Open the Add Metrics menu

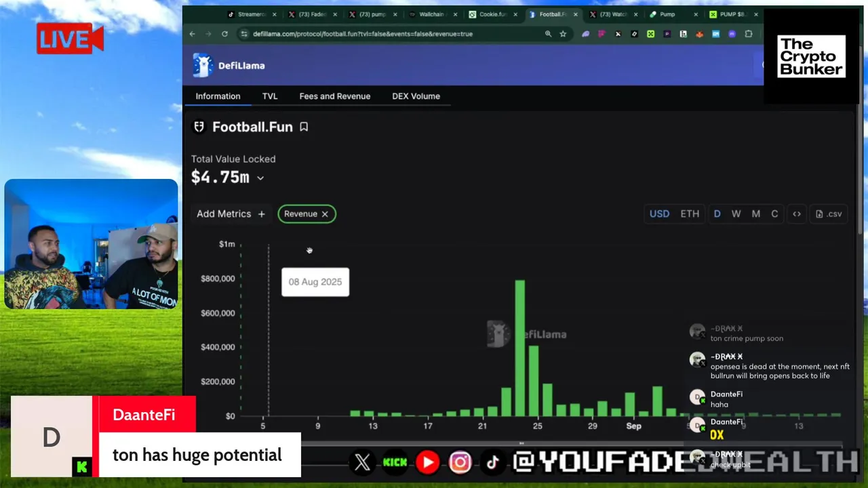(231, 213)
